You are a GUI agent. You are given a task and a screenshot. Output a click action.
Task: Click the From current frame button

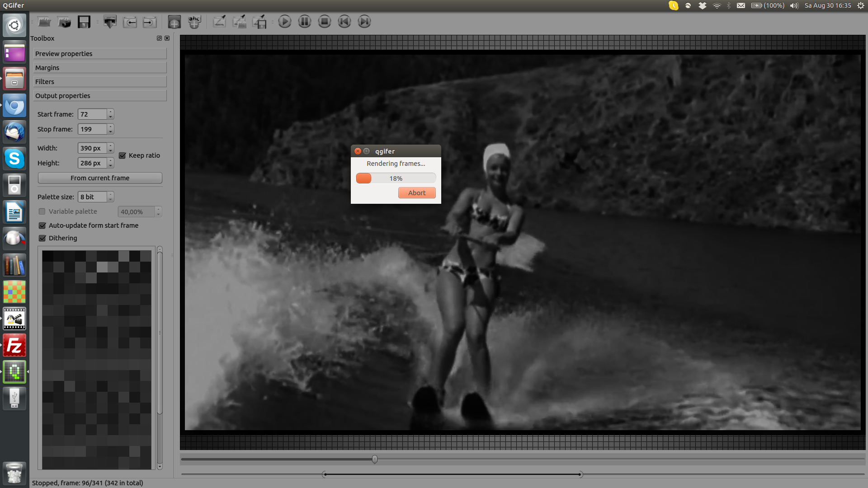pos(100,178)
